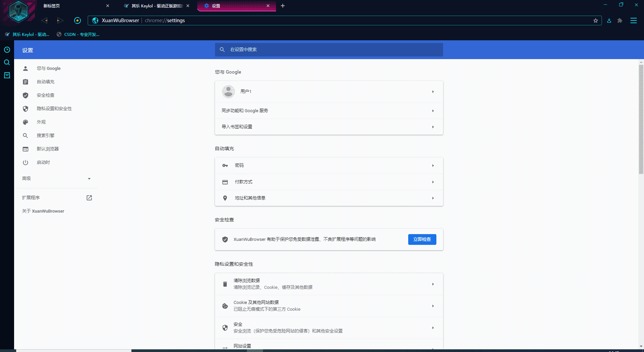Open 关于 XuanWuBrowser

43,211
